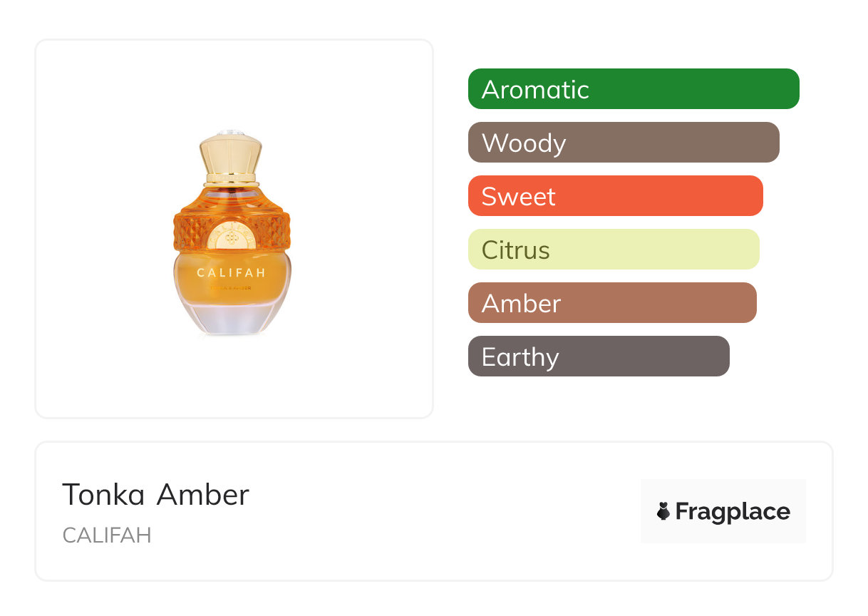Click the gray CALIFAH brand name below title
This screenshot has height=616, width=868.
[107, 535]
